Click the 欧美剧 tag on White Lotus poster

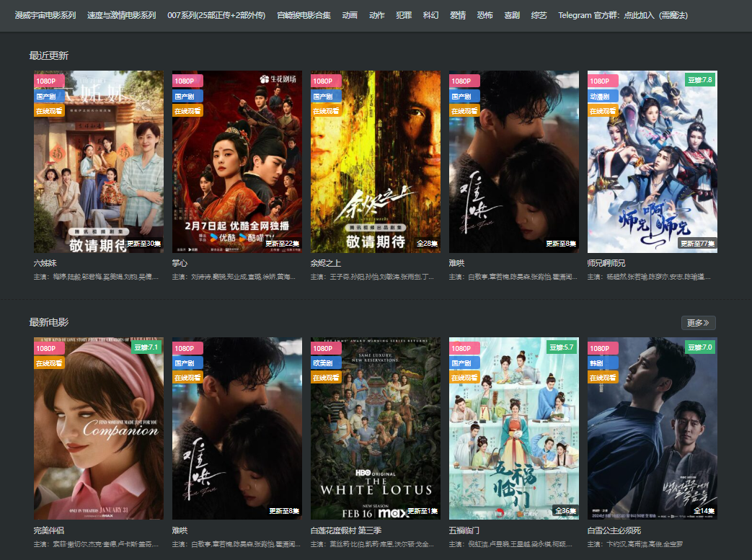point(326,363)
